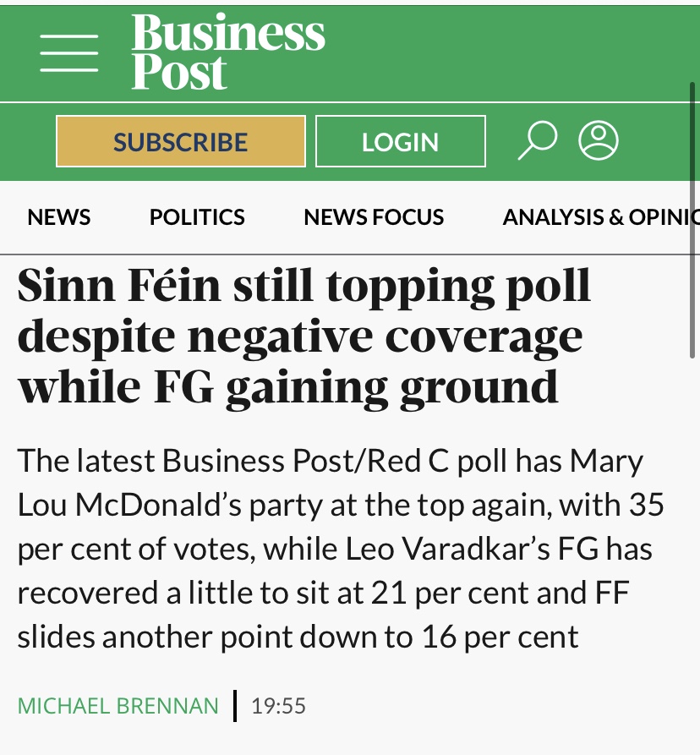
Task: View author Michael Brennan's page
Action: point(118,705)
